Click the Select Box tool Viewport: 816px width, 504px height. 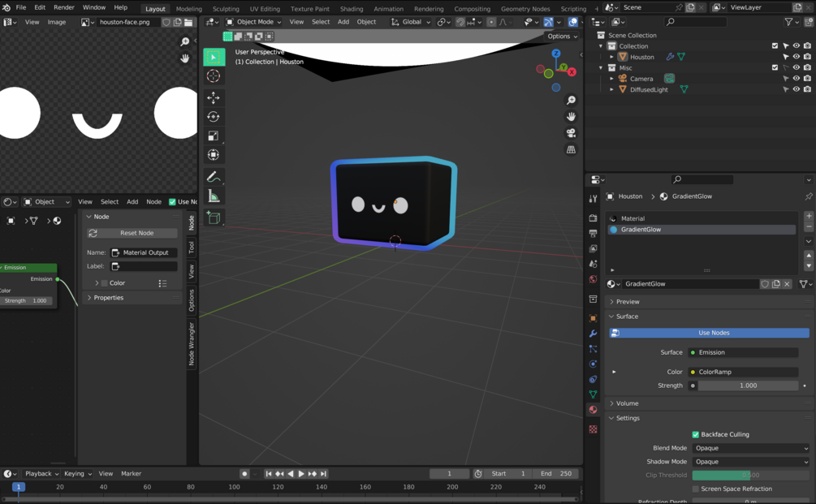[214, 57]
